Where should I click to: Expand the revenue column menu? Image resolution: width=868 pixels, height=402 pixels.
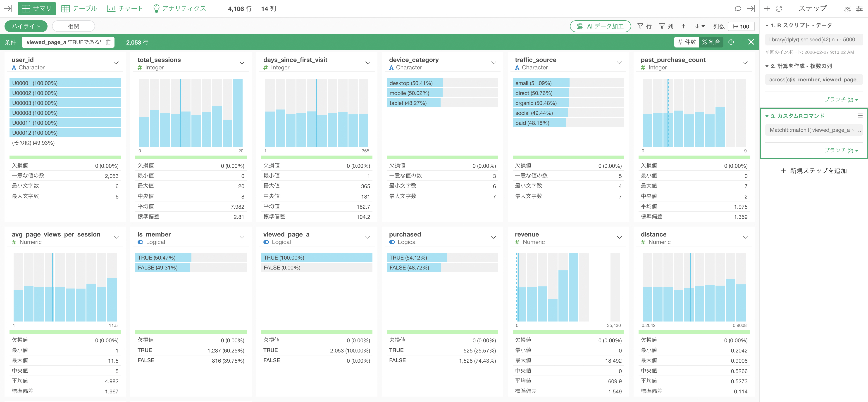pyautogui.click(x=619, y=237)
